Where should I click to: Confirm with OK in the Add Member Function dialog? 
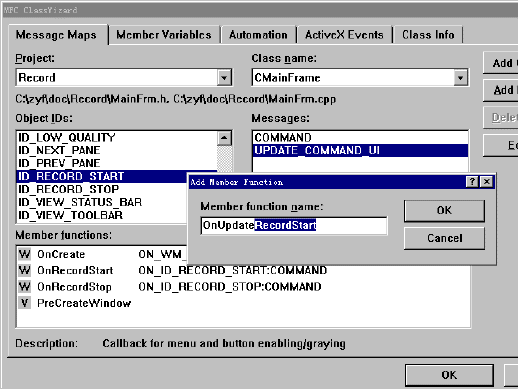click(444, 211)
